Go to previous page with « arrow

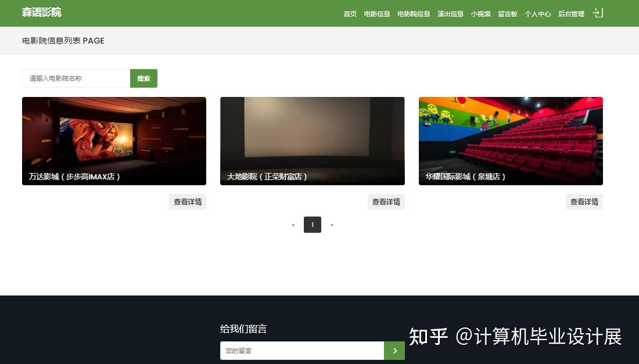pyautogui.click(x=293, y=225)
